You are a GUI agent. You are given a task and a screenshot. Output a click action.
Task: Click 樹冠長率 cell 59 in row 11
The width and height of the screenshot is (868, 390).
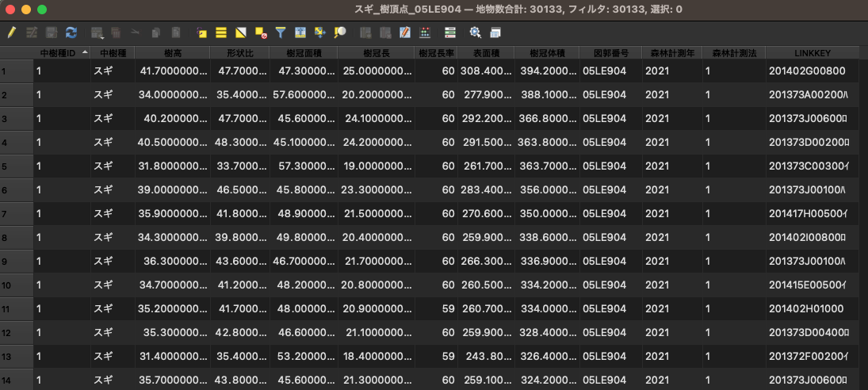(x=436, y=308)
